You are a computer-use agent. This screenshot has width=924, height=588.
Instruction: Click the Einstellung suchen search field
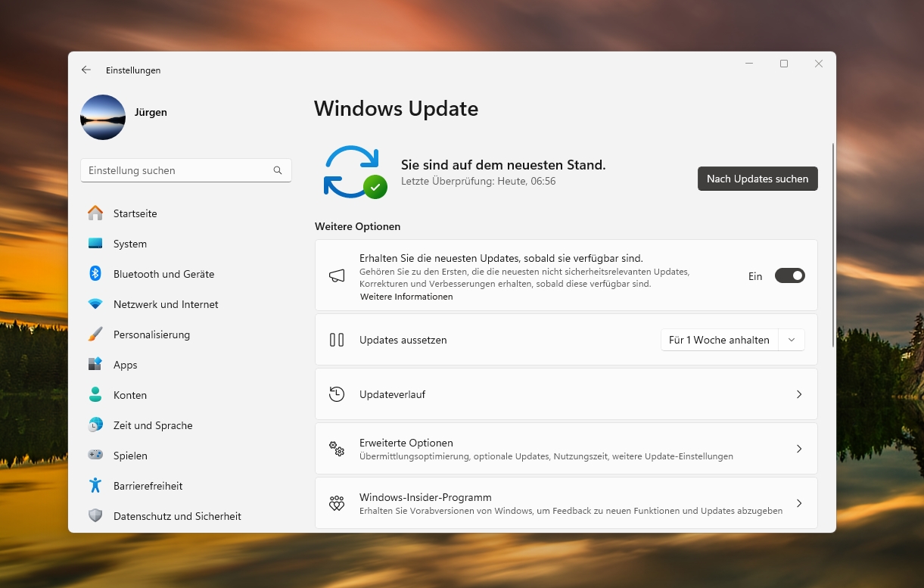click(x=186, y=170)
